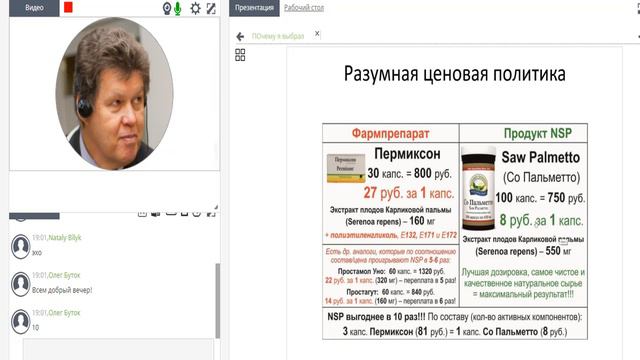Click Олег Буток name above 'Всем добрый вечер!'
The width and height of the screenshot is (640, 360).
coord(64,276)
